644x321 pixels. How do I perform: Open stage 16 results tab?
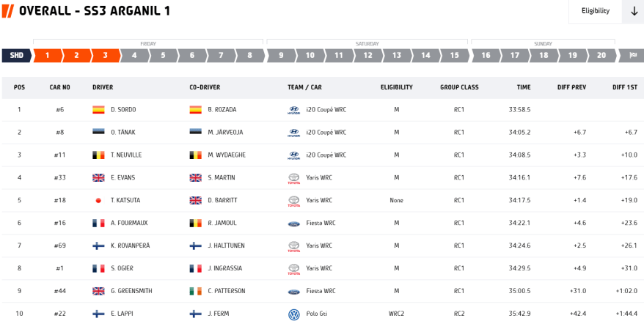(485, 55)
